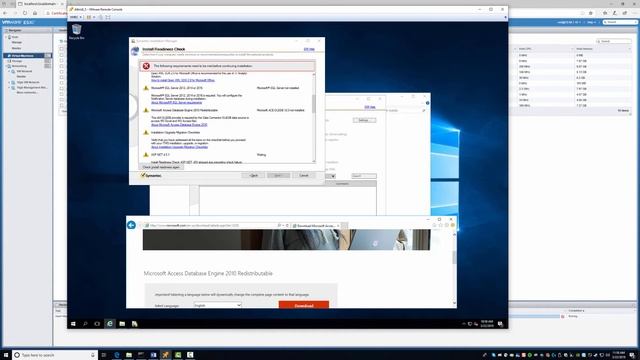Open Internet Explorer tools gear
Viewport: 640px width, 360px height.
(447, 225)
